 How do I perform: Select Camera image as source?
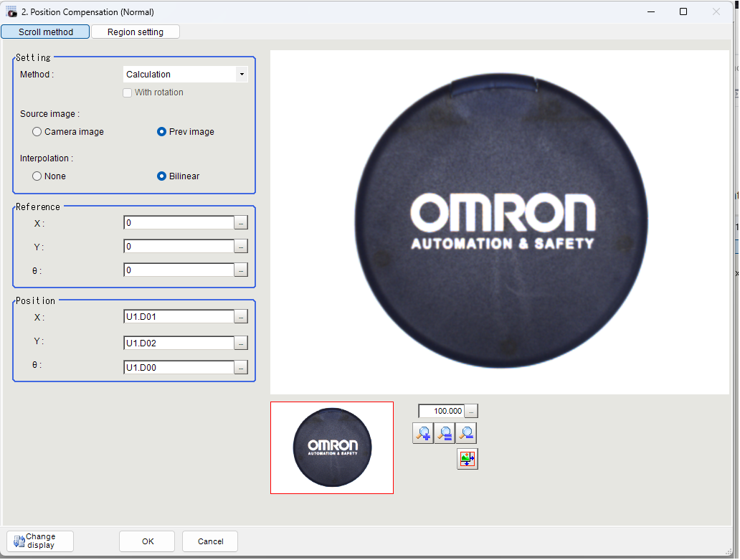[x=37, y=132]
